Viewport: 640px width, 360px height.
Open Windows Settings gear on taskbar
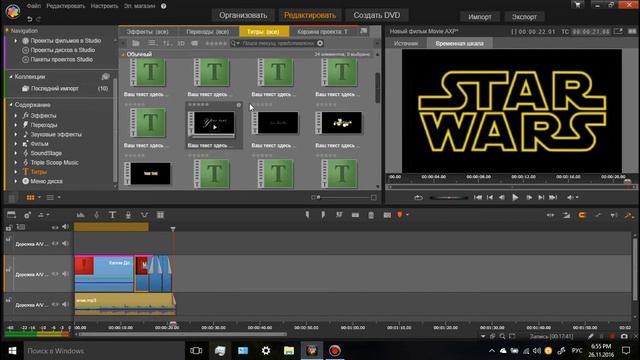point(266,351)
